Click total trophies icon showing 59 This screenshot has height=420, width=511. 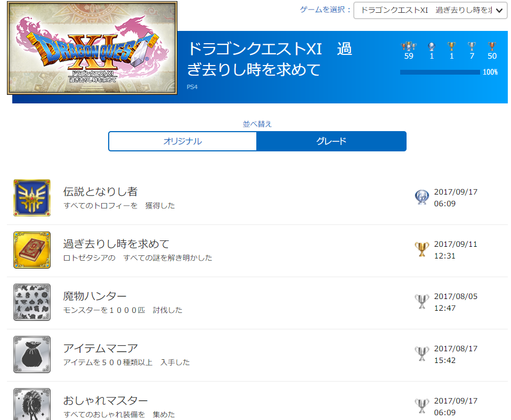pos(409,46)
